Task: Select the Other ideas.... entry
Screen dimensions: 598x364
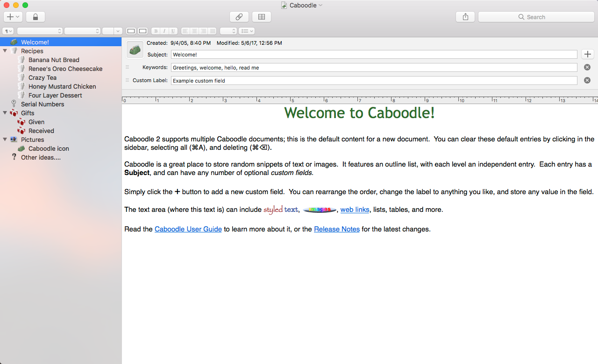Action: pyautogui.click(x=41, y=157)
